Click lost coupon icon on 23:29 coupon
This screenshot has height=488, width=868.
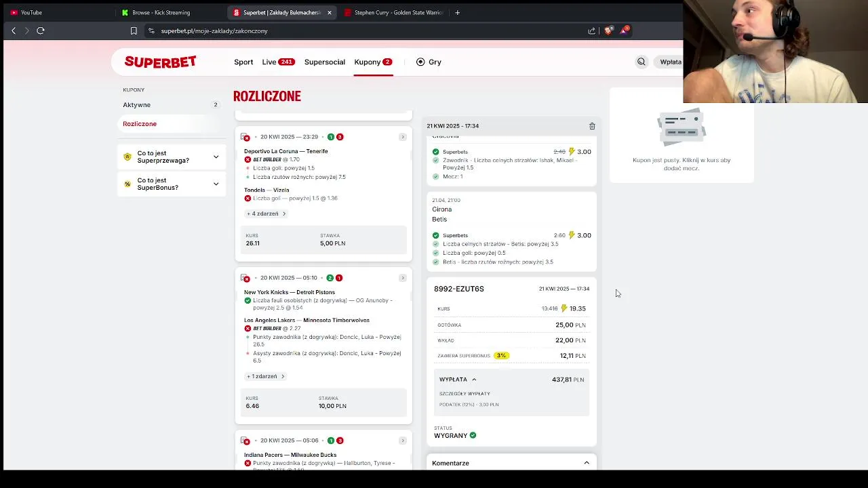(x=245, y=137)
